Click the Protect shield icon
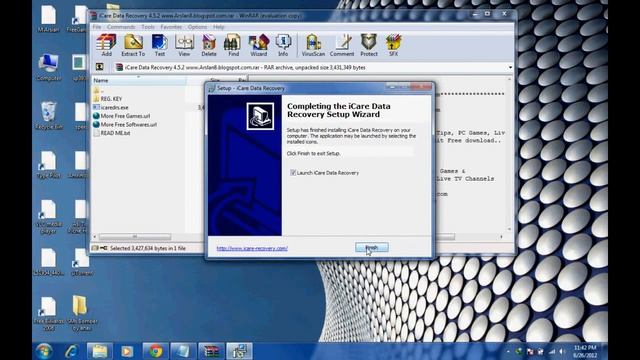This screenshot has width=640, height=360. coord(369,45)
